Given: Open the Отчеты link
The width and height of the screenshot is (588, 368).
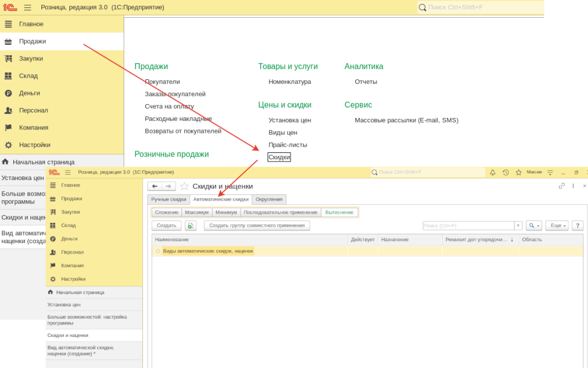Looking at the screenshot, I should (x=366, y=82).
